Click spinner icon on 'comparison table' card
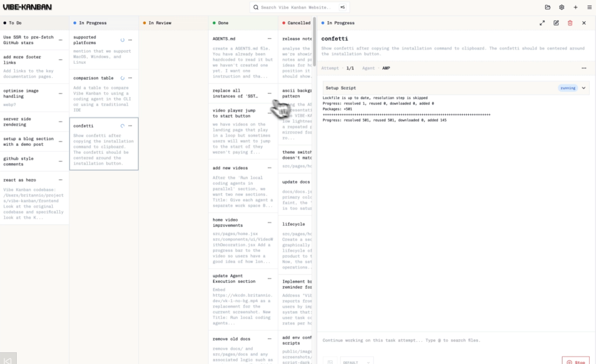Image resolution: width=596 pixels, height=364 pixels. [x=122, y=78]
